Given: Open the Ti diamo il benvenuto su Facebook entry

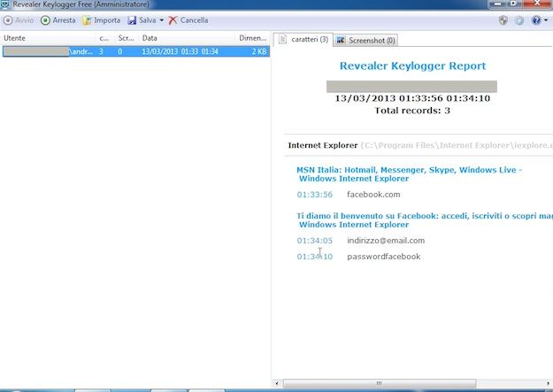Looking at the screenshot, I should click(425, 220).
